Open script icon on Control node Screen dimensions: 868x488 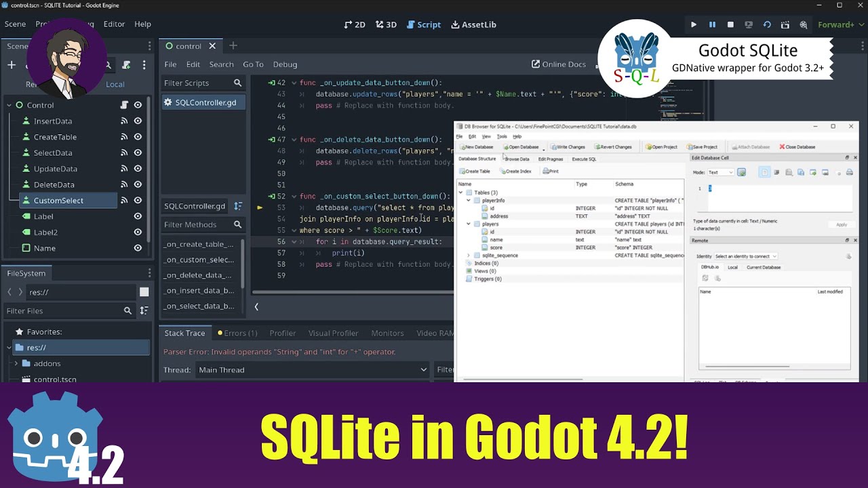(124, 105)
